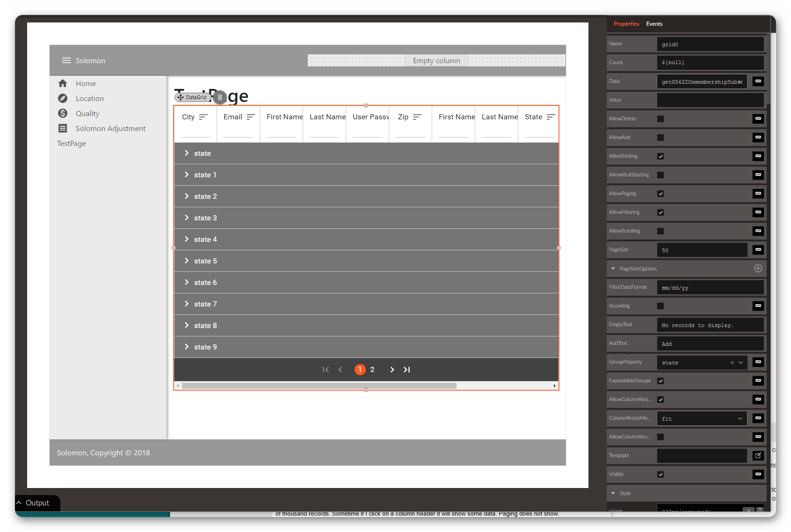Screen dimensions: 791x532
Task: Click the Location compass icon
Action: 63,98
